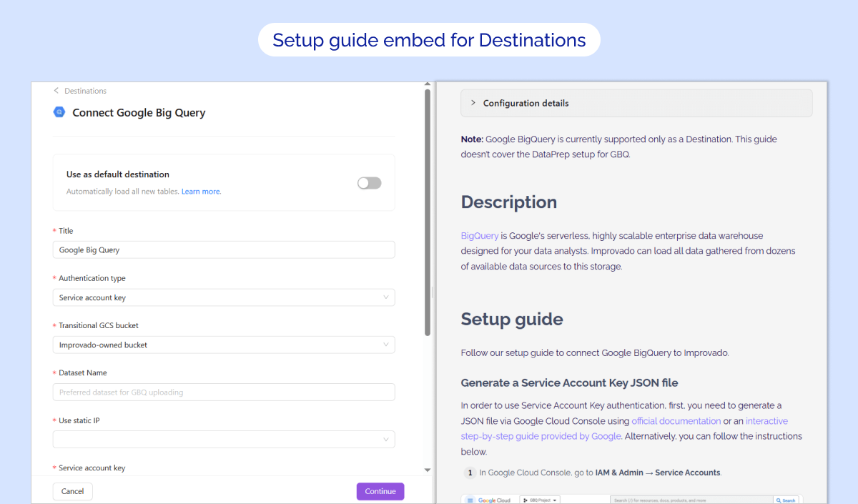
Task: Enable the Use as default destination toggle
Action: 369,183
